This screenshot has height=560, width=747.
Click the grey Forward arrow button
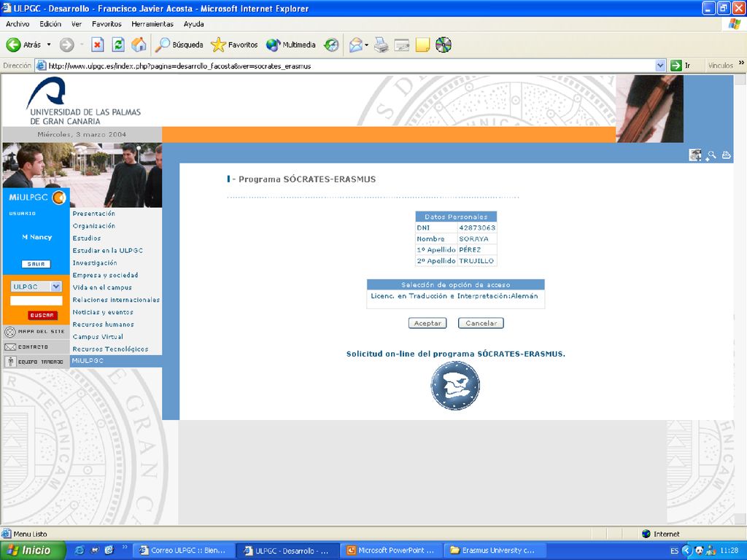pyautogui.click(x=66, y=44)
